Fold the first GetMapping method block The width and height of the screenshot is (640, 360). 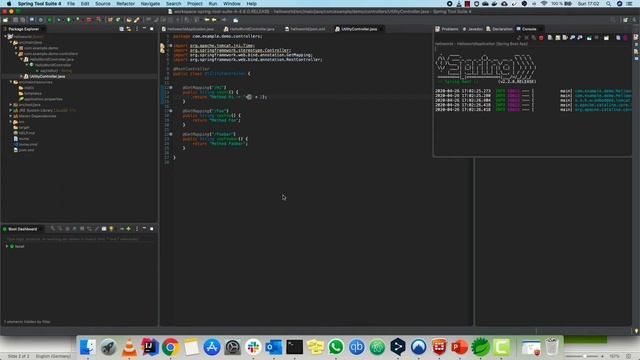click(x=171, y=87)
